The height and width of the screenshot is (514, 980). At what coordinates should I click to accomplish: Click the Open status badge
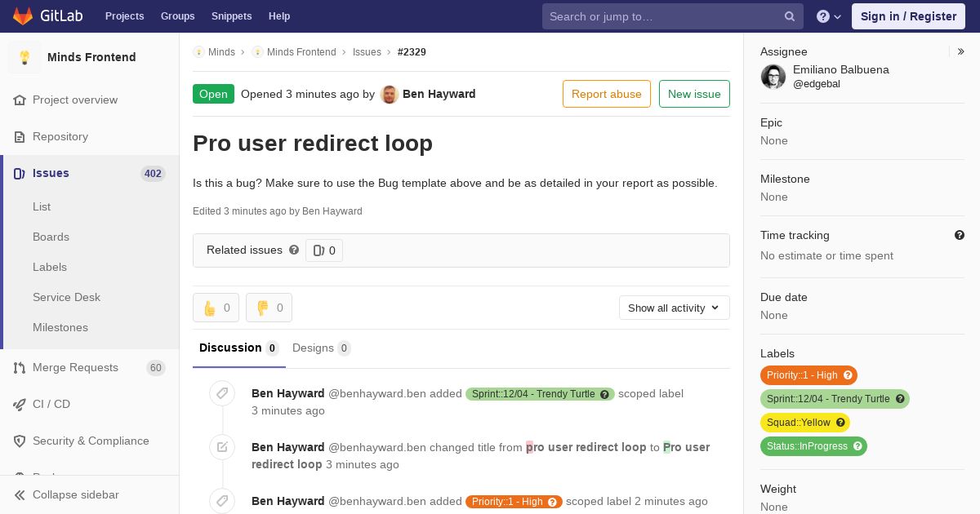213,94
